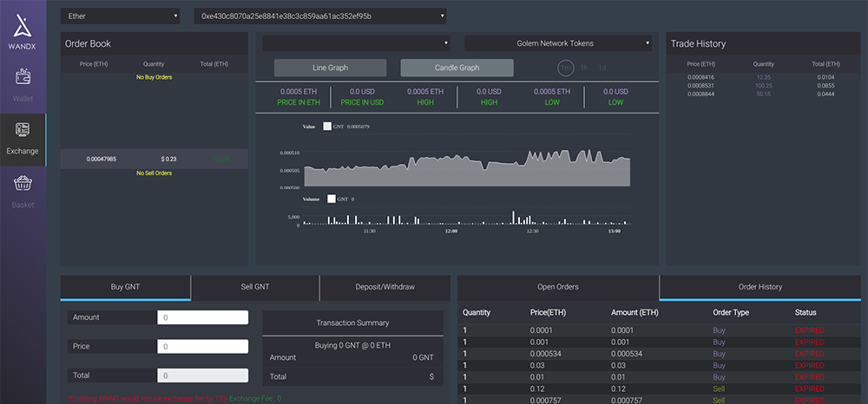
Task: Click trade history total 0.0444
Action: [x=826, y=94]
